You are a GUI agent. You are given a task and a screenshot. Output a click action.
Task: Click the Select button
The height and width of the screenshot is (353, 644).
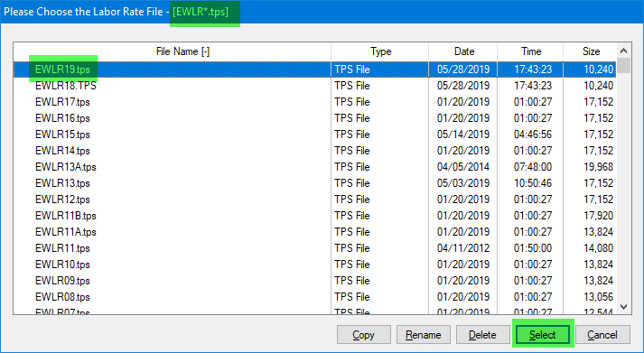coord(543,335)
